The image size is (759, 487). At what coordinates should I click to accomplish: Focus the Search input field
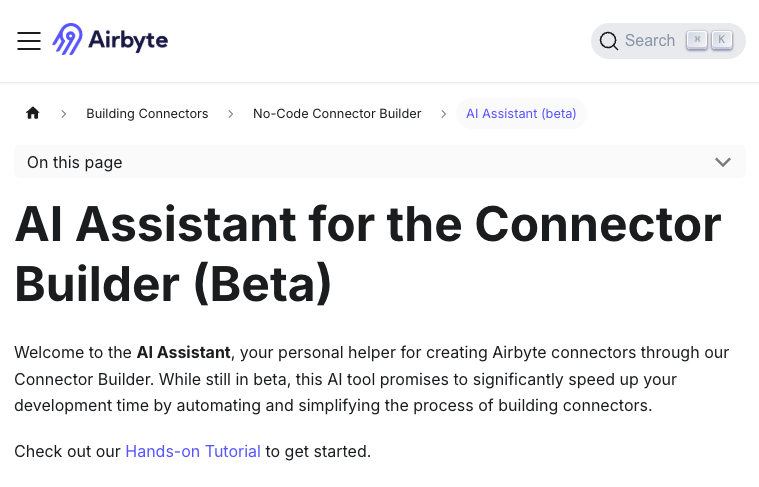click(650, 41)
